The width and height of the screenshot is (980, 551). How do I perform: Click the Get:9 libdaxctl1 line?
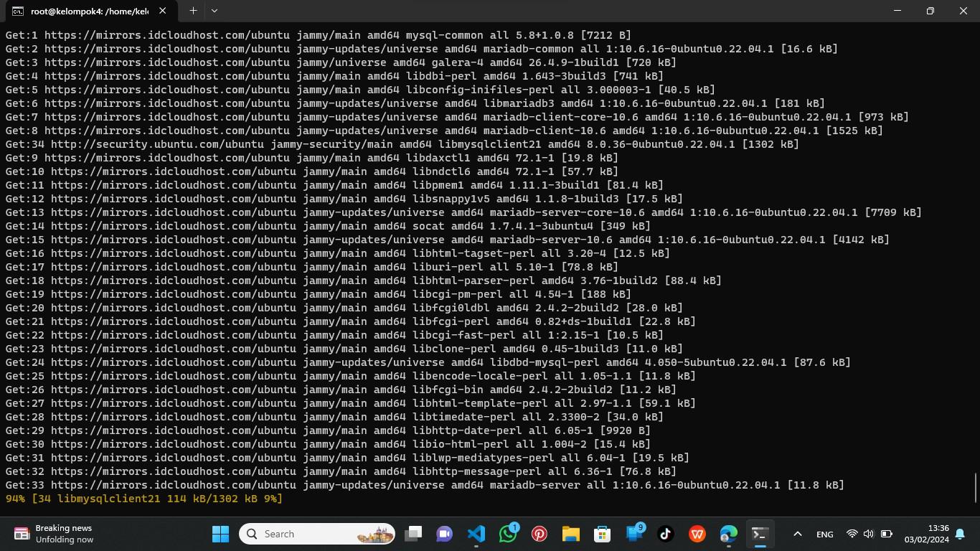point(312,158)
